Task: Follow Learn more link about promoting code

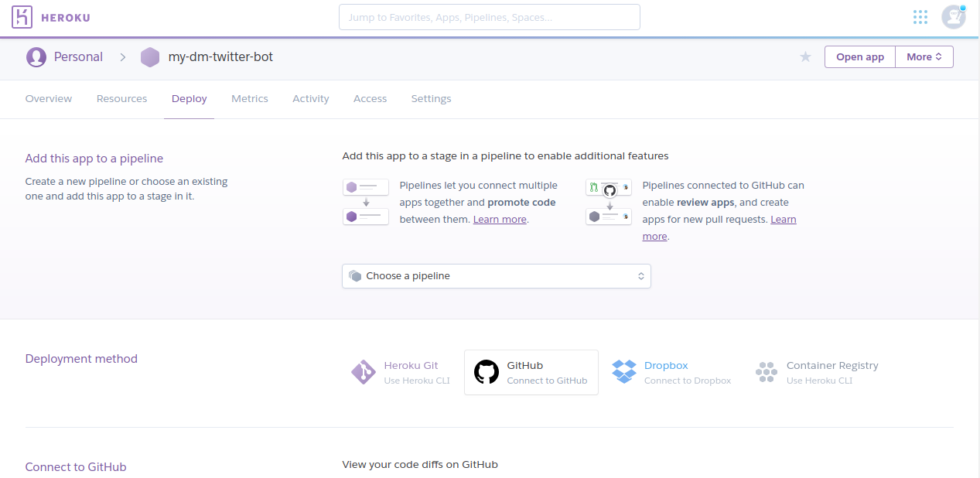Action: (x=500, y=220)
